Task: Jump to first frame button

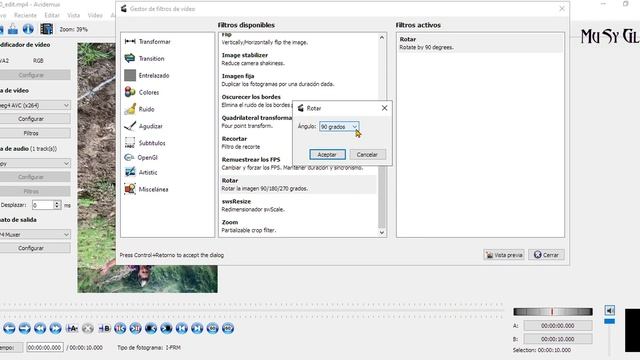Action: tap(182, 328)
